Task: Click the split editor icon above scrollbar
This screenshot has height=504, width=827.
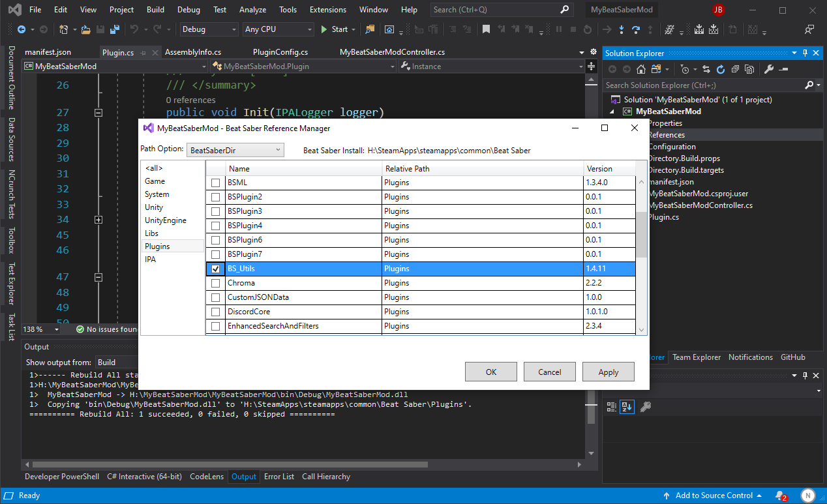Action: coord(592,67)
